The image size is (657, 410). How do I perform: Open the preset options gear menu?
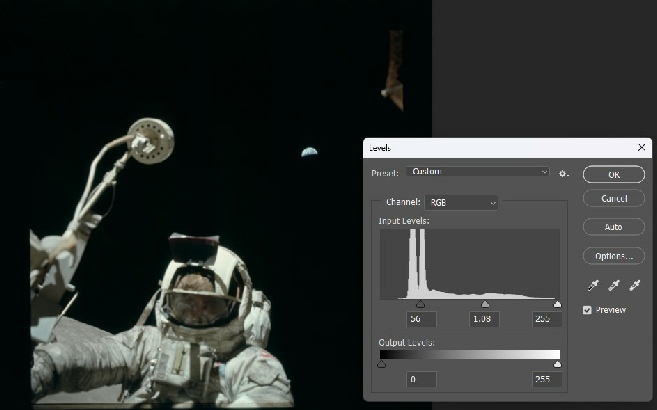(x=564, y=173)
